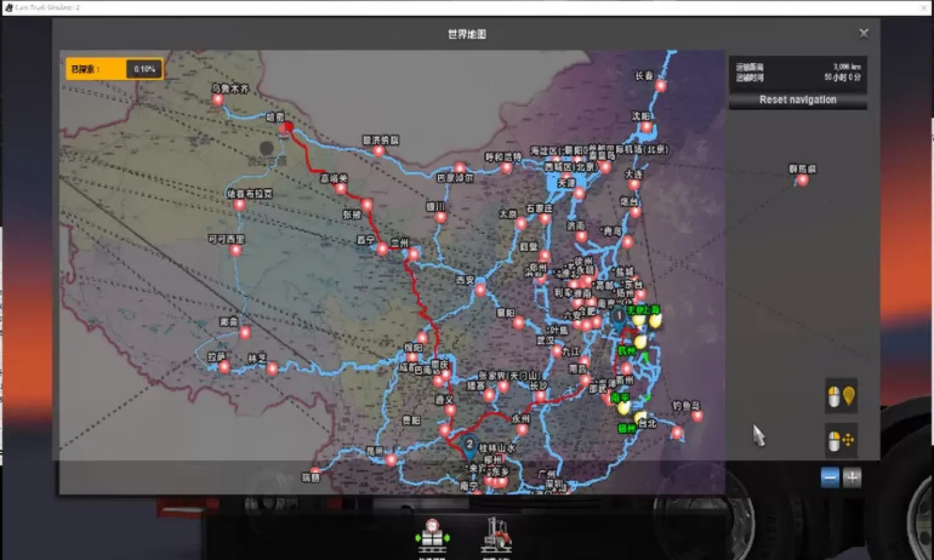The height and width of the screenshot is (560, 934).
Task: Select the 青岛 city marker
Action: click(627, 242)
